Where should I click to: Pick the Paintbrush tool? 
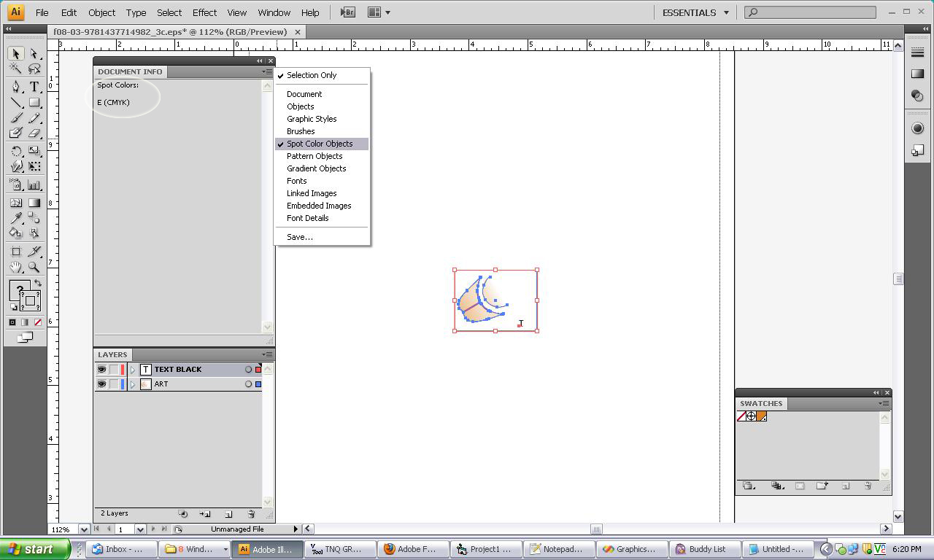16,118
